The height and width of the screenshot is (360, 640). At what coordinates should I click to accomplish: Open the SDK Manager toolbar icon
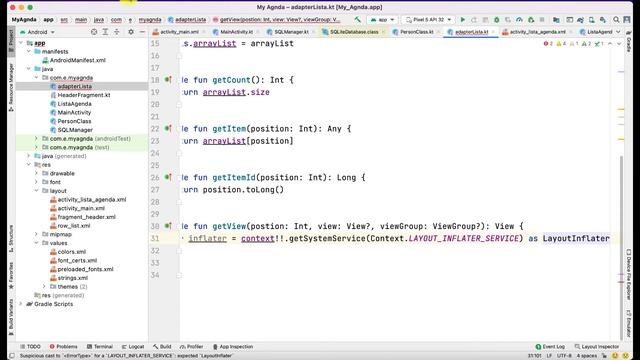pyautogui.click(x=603, y=20)
